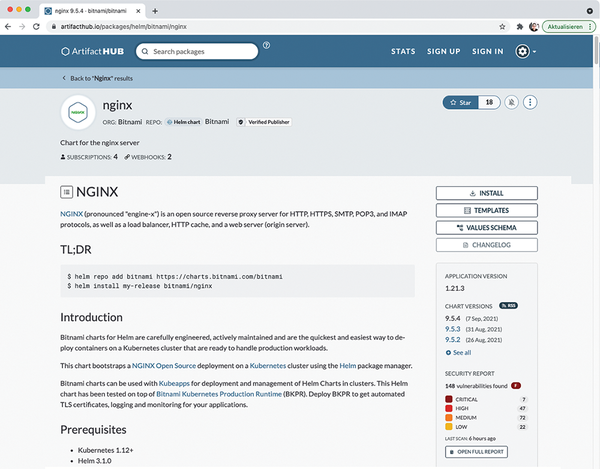Click the browser forward arrow
Screen dimensions: 600x469
22,27
